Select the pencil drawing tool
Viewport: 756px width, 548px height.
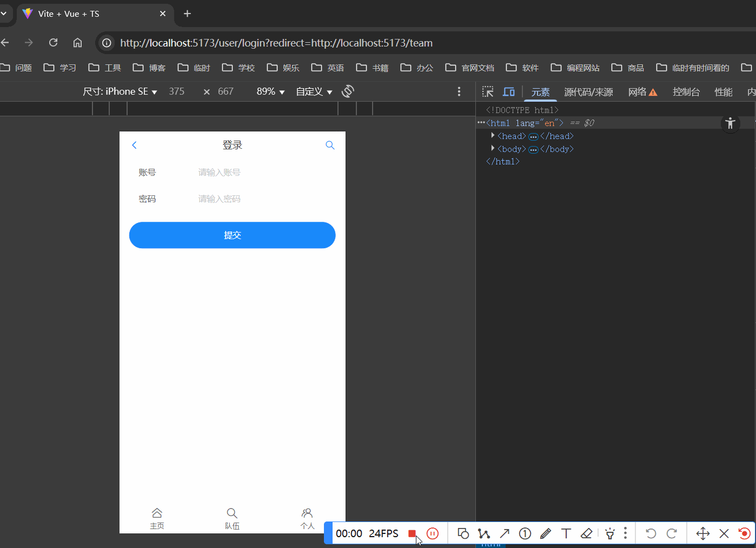(546, 533)
